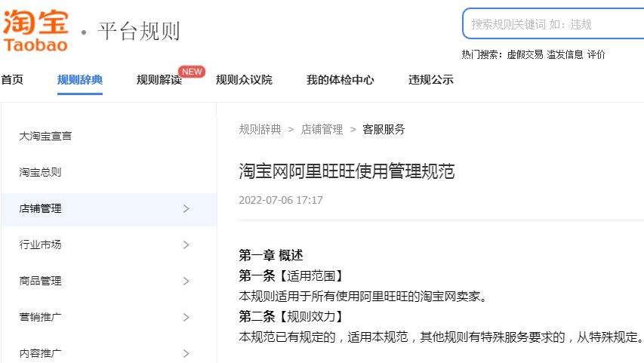Open the 首页 navigation tab
This screenshot has height=363, width=644.
pos(12,80)
